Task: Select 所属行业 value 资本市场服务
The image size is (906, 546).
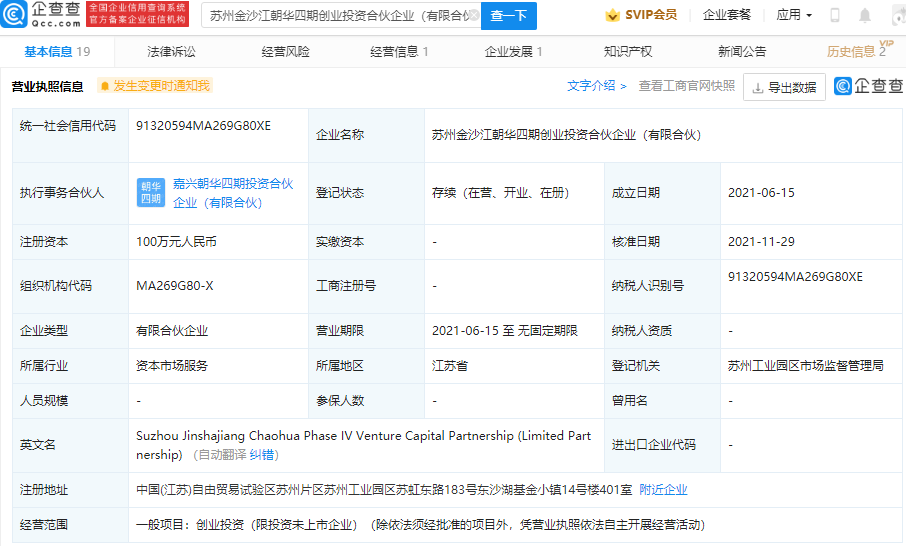Action: (172, 366)
